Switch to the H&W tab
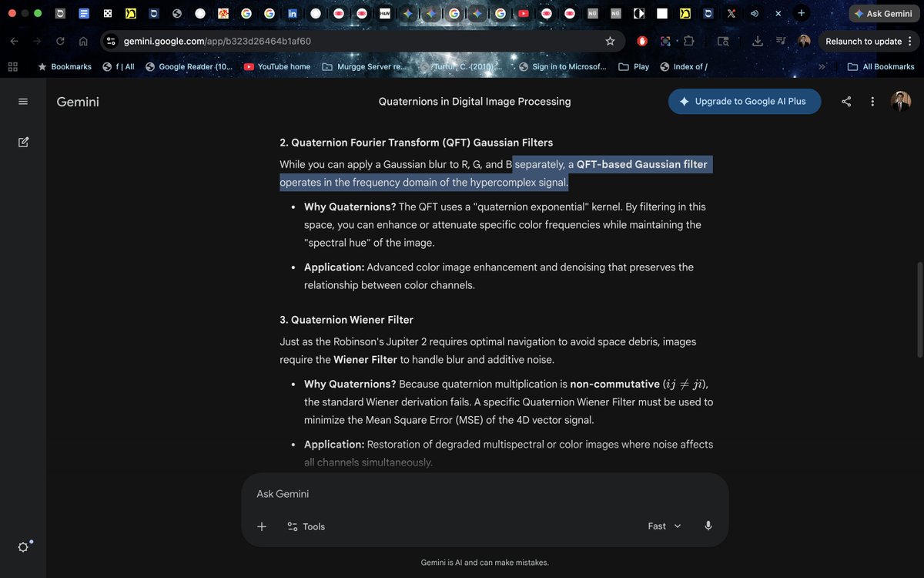Viewport: 924px width, 578px height. (385, 13)
